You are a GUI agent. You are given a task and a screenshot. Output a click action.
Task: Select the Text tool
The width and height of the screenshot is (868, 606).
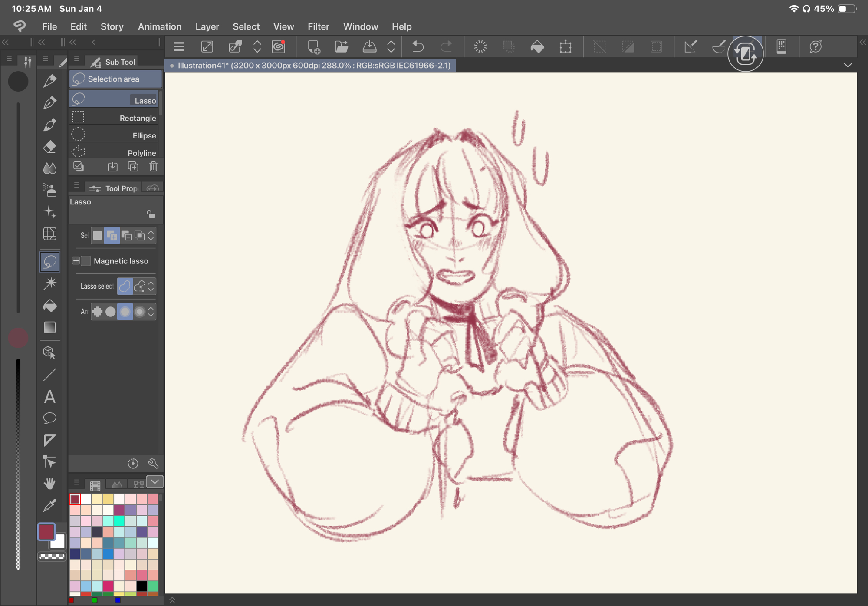pyautogui.click(x=50, y=397)
